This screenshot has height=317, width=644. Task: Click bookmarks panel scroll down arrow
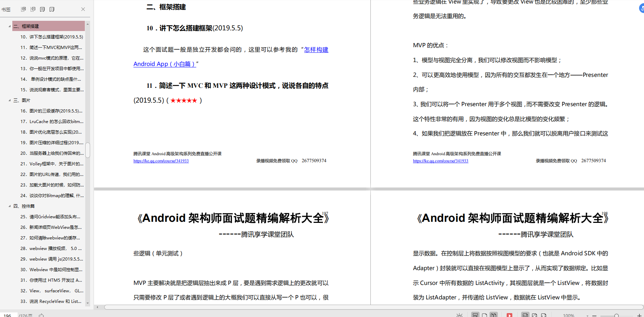[x=88, y=303]
